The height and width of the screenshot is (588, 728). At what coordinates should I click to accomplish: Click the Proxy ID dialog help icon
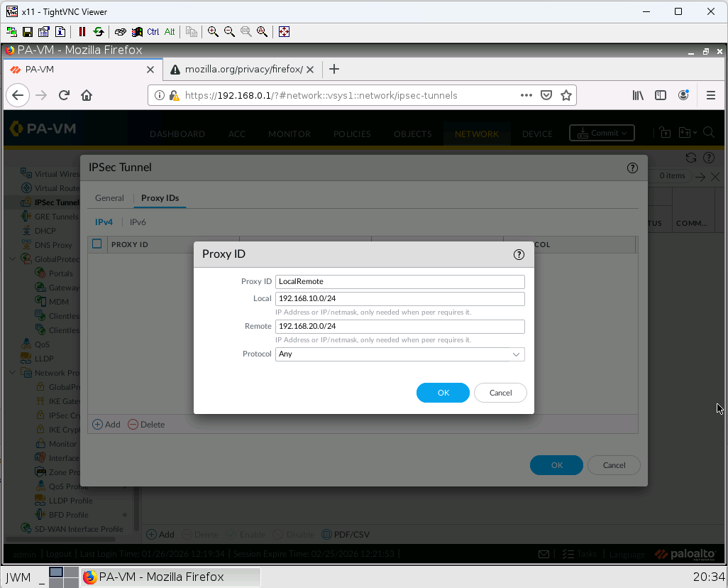pyautogui.click(x=519, y=254)
